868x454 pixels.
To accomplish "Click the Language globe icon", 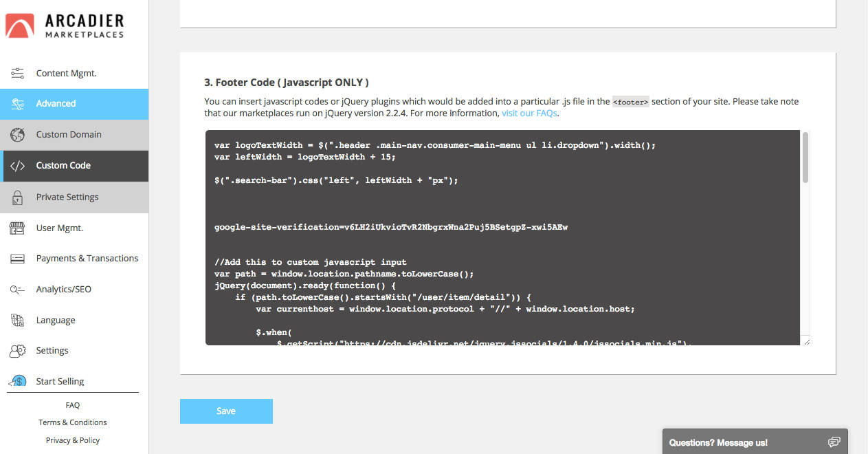I will (18, 321).
